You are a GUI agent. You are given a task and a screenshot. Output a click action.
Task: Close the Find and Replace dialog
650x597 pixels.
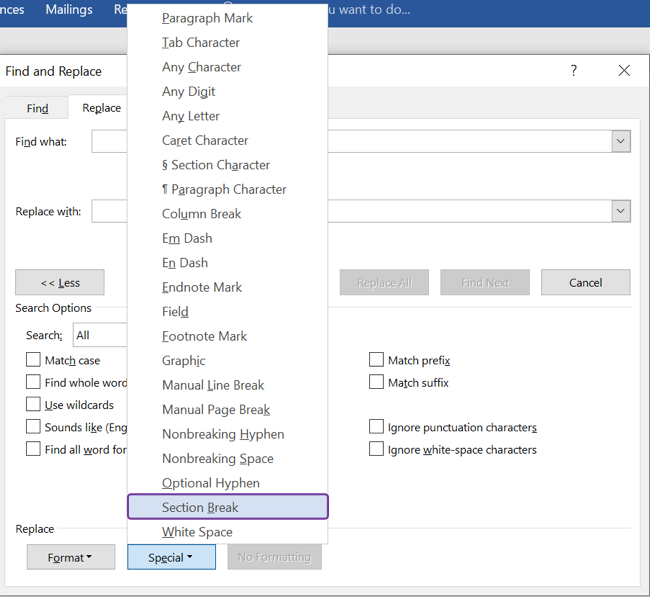tap(624, 70)
